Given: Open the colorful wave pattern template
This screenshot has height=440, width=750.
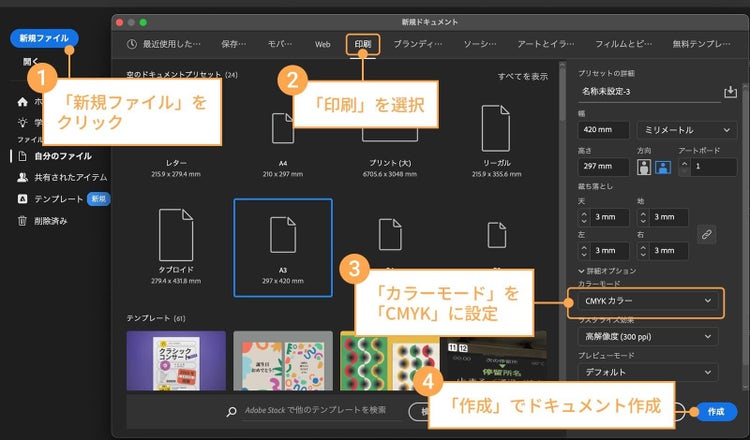Looking at the screenshot, I should point(388,361).
